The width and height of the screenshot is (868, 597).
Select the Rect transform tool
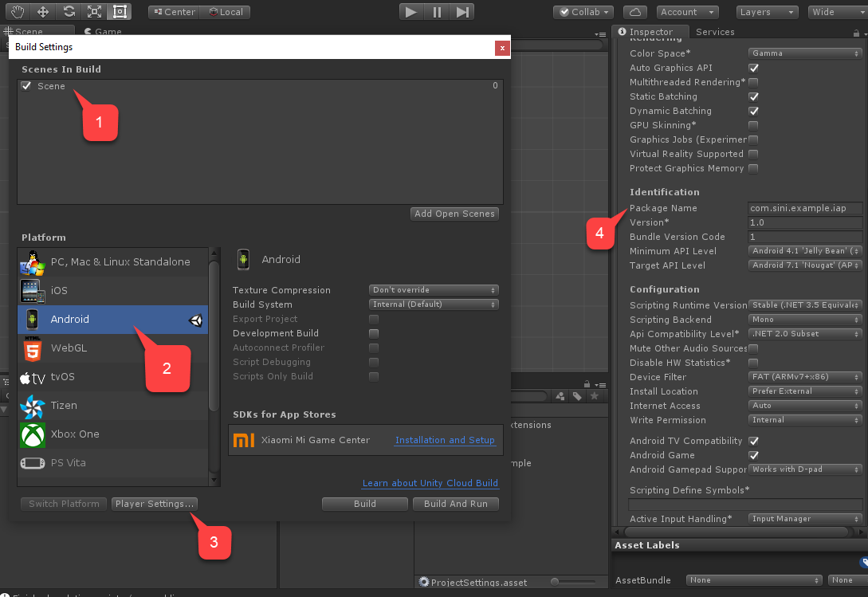point(120,11)
